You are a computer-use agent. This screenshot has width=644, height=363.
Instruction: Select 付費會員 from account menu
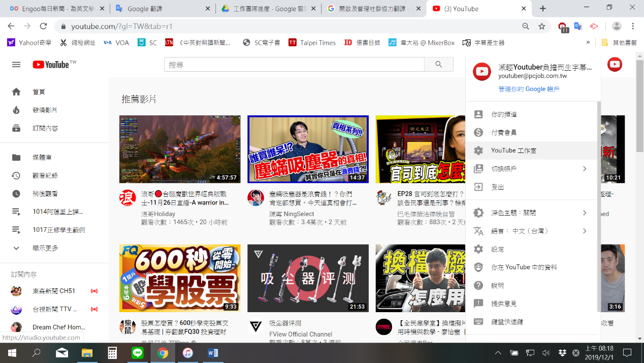tap(531, 133)
